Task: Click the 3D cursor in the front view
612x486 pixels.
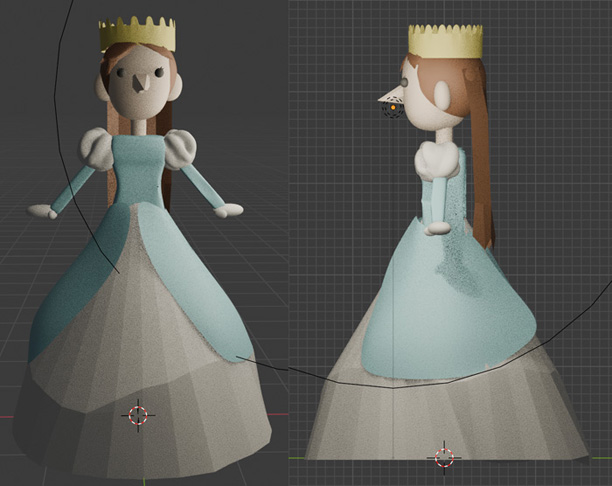Action: coord(138,414)
